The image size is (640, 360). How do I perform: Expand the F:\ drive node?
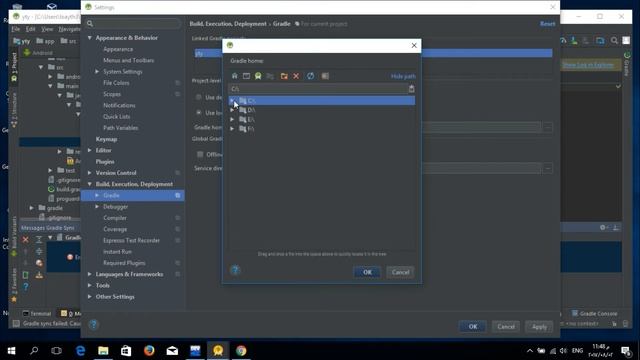[232, 129]
